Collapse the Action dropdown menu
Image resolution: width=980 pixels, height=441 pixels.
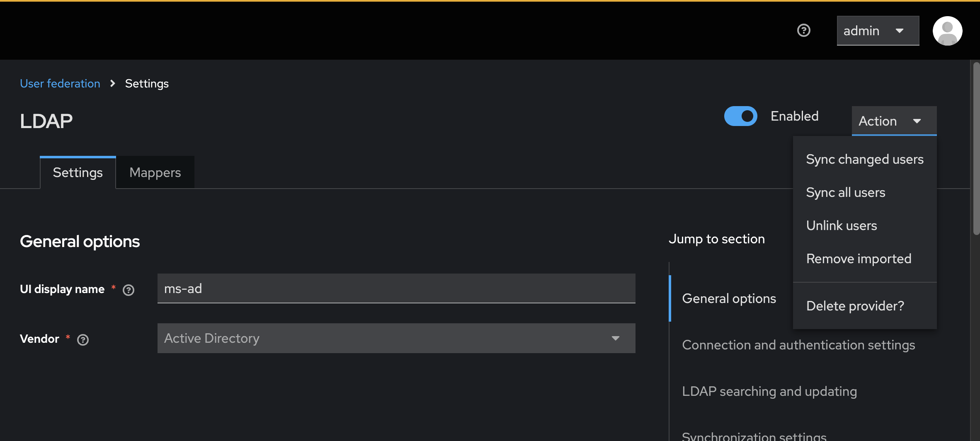point(894,121)
